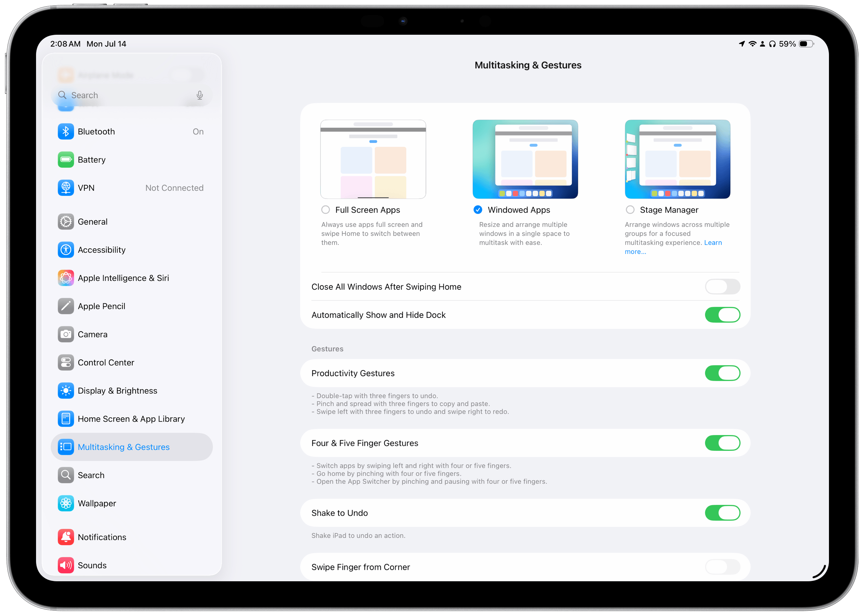Open Wallpaper settings
Screen dimensions: 865x616
132,503
